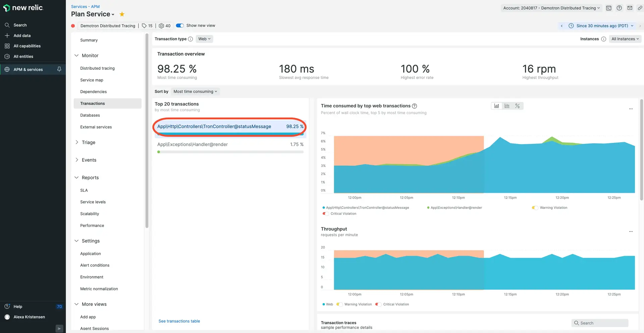The image size is (644, 333).
Task: Collapse the sidebar using bottom arrow icon
Action: click(59, 329)
